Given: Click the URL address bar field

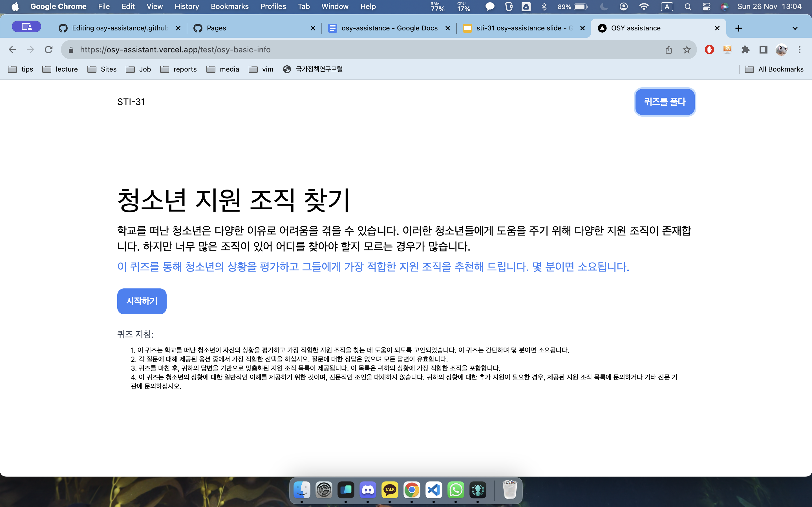Looking at the screenshot, I should [336, 50].
